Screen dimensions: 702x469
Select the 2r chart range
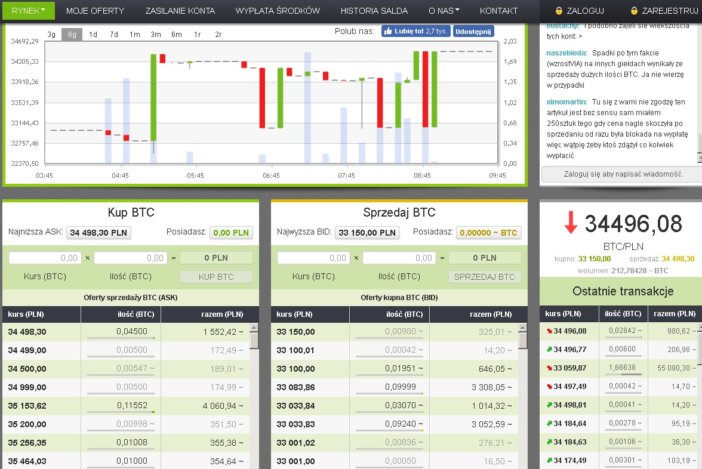pyautogui.click(x=218, y=34)
